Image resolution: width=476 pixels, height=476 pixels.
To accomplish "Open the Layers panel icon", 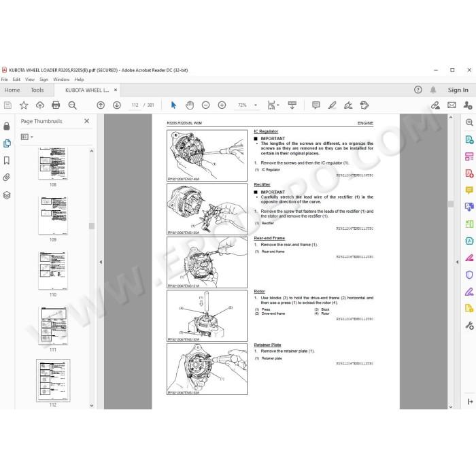I will point(7,195).
